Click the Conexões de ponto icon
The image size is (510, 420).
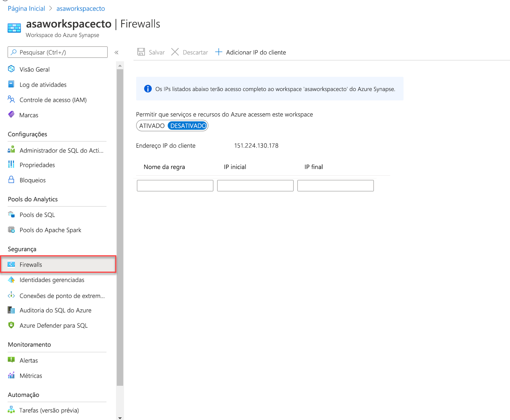tap(11, 295)
